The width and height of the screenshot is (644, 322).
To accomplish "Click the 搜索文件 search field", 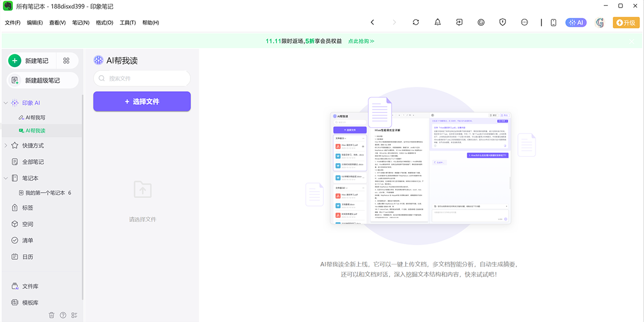I will point(142,78).
